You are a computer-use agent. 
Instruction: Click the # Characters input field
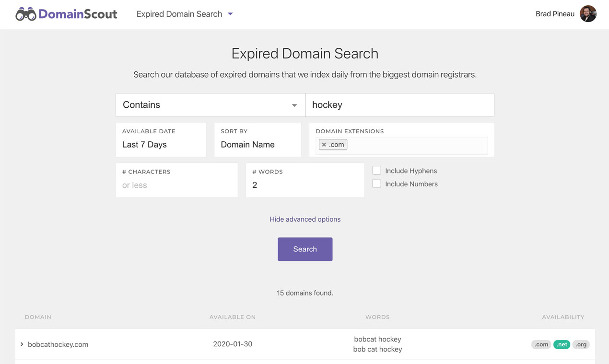(176, 185)
